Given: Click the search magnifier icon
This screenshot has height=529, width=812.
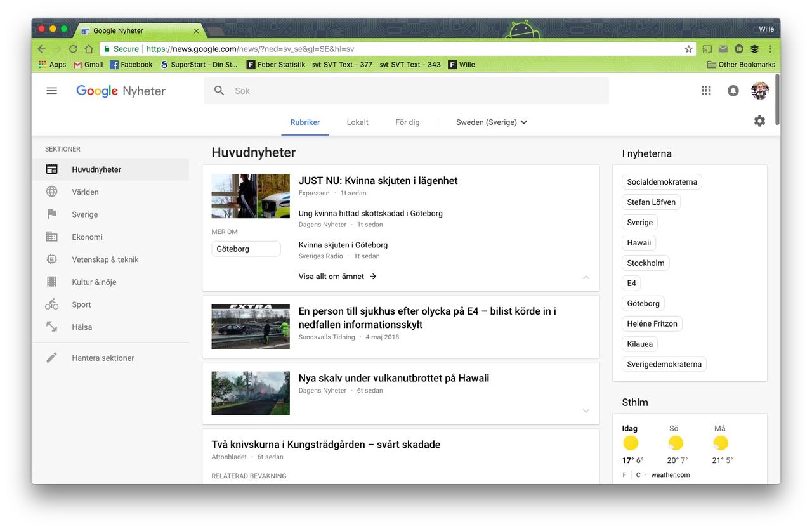Looking at the screenshot, I should (x=218, y=90).
